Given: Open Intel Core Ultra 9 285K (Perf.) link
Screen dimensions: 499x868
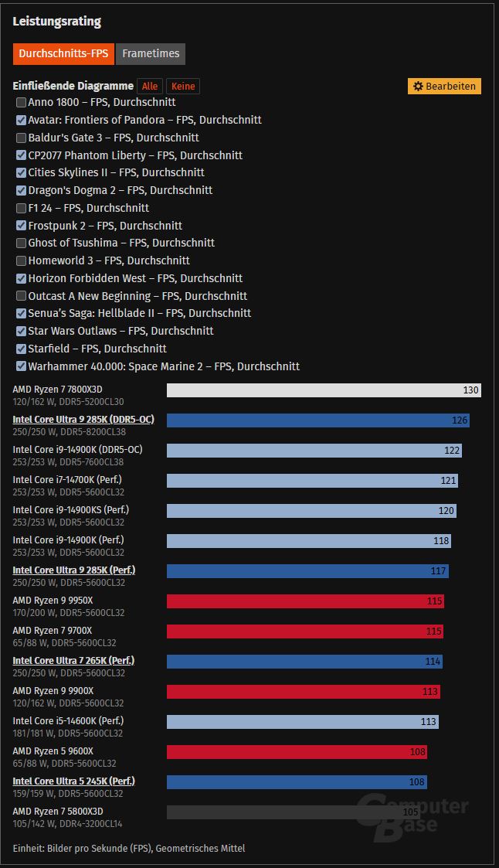Looking at the screenshot, I should coord(74,570).
